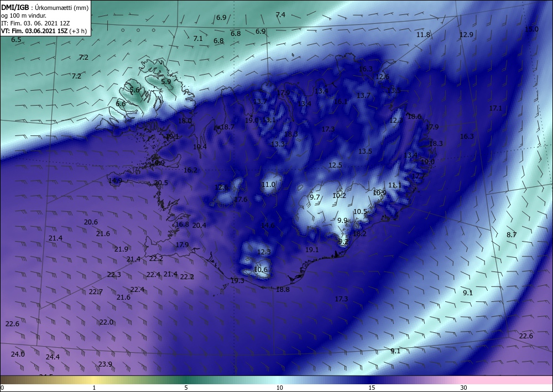Click the 11.1 value in southeast Iceland
The width and height of the screenshot is (553, 392).
[395, 185]
